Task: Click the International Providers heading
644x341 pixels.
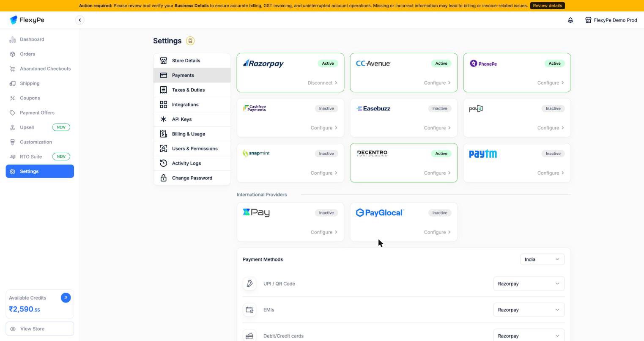Action: tap(262, 195)
